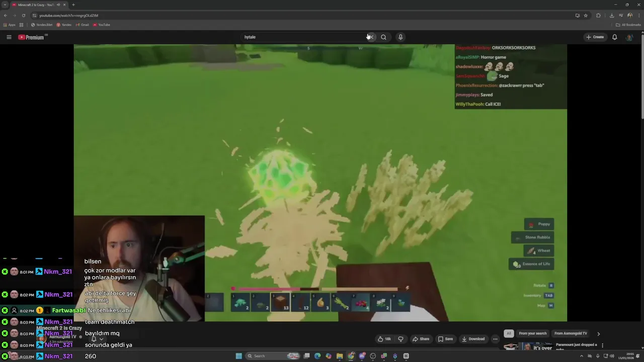
Task: Close the Minecraft 2 Is Crazy tab
Action: point(64,5)
